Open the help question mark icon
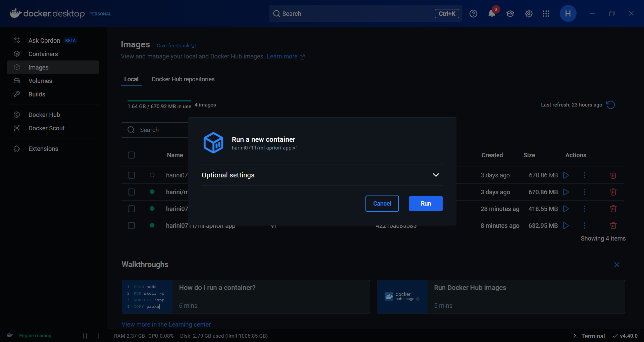Image resolution: width=644 pixels, height=342 pixels. point(473,13)
